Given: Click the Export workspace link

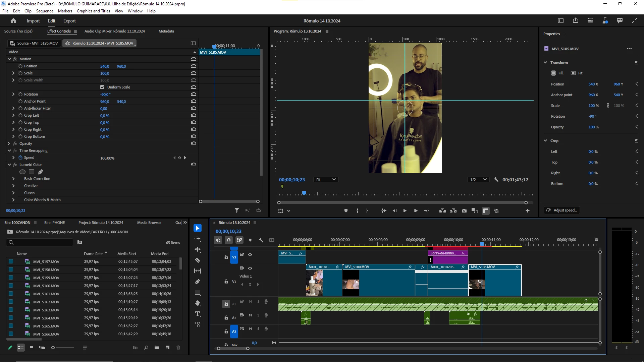Looking at the screenshot, I should pos(69,21).
